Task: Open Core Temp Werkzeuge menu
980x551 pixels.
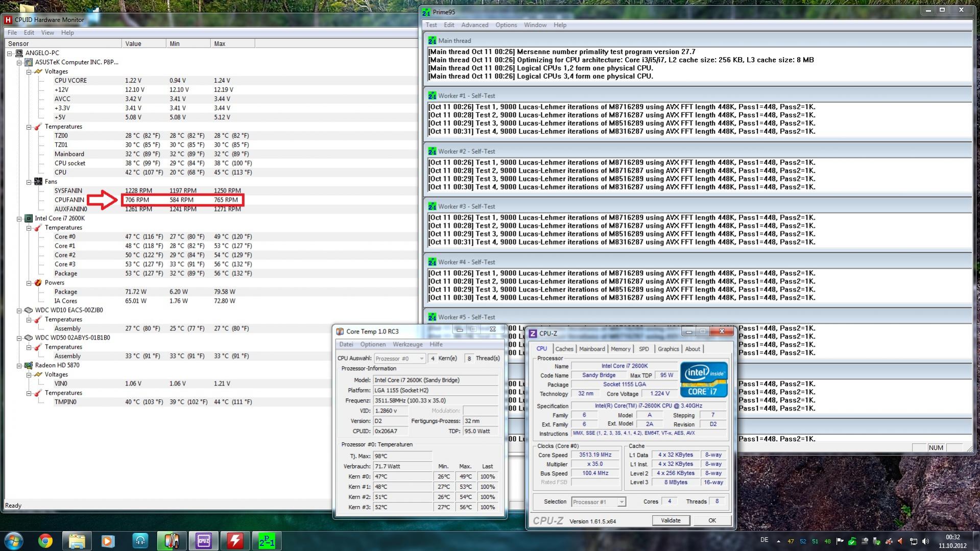Action: click(x=408, y=345)
